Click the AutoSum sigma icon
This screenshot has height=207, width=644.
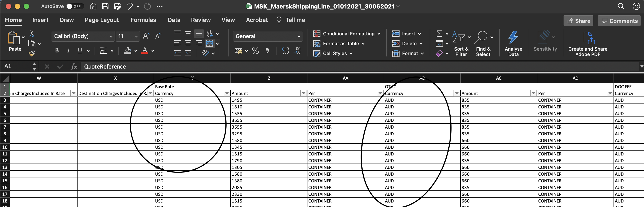[x=439, y=34]
